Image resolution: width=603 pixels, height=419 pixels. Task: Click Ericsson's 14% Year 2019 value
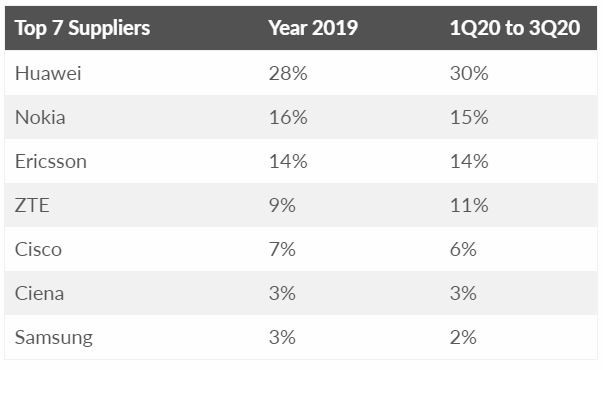(x=285, y=161)
